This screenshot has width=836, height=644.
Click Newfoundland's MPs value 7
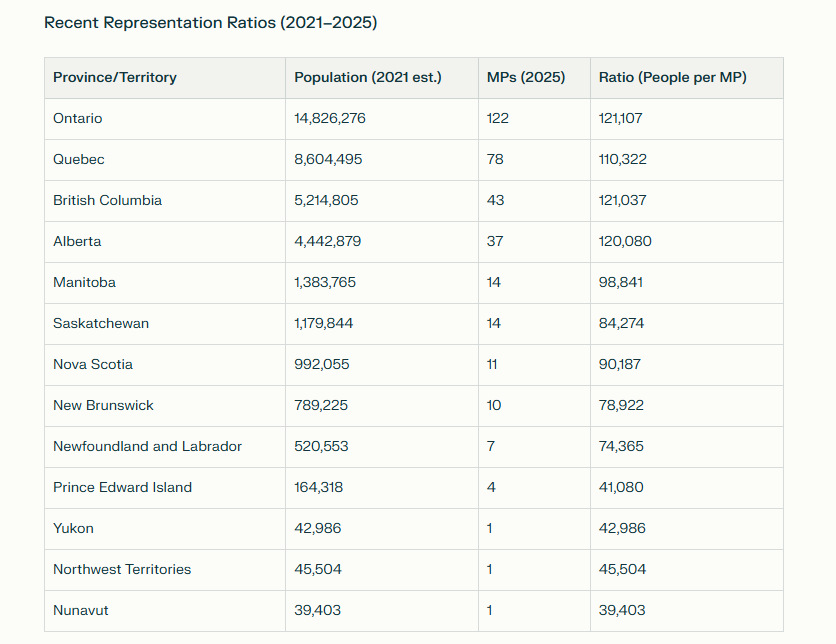[x=491, y=447]
